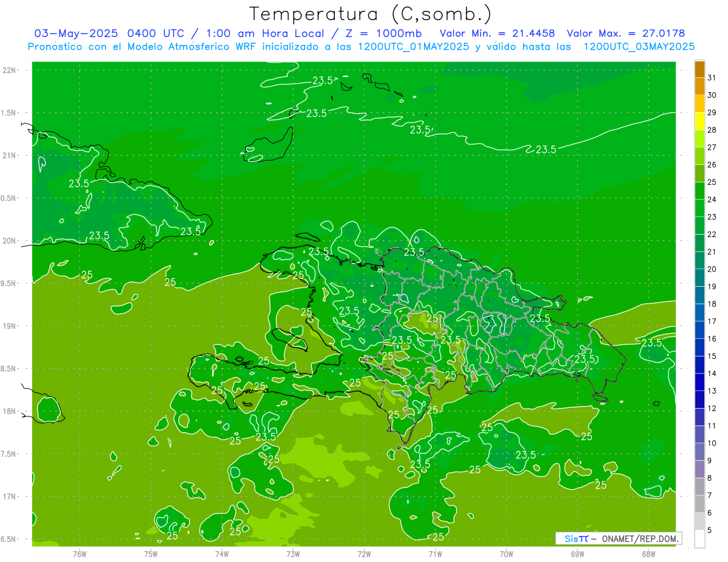Click the legend value "29"
728x562 pixels.
click(712, 113)
